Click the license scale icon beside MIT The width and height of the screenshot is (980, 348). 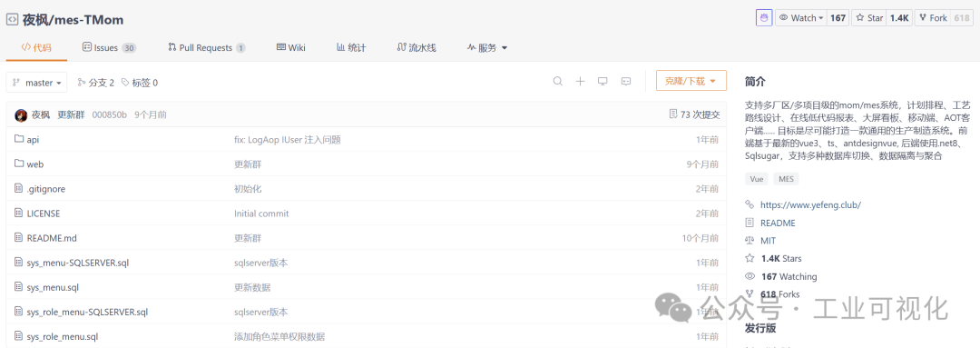(750, 241)
